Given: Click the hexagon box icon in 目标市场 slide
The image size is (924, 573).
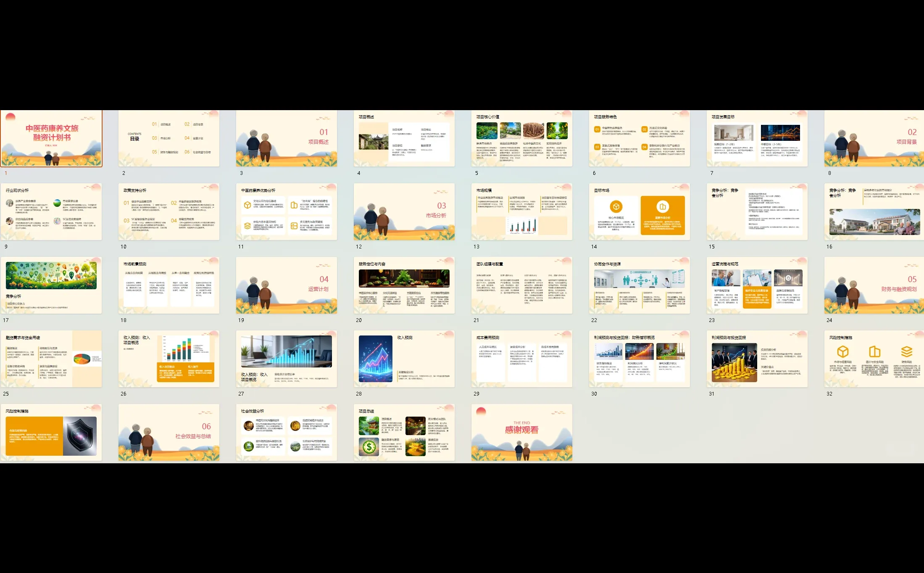Looking at the screenshot, I should (x=616, y=207).
